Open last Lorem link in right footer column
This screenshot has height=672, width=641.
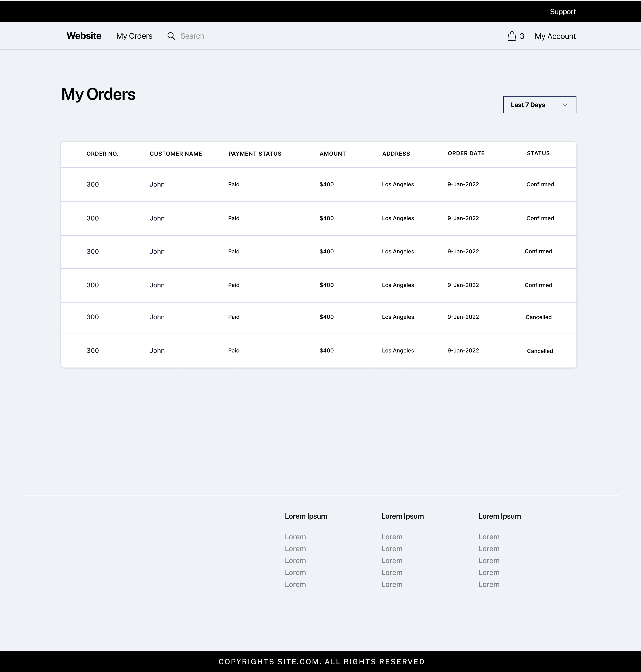tap(489, 585)
